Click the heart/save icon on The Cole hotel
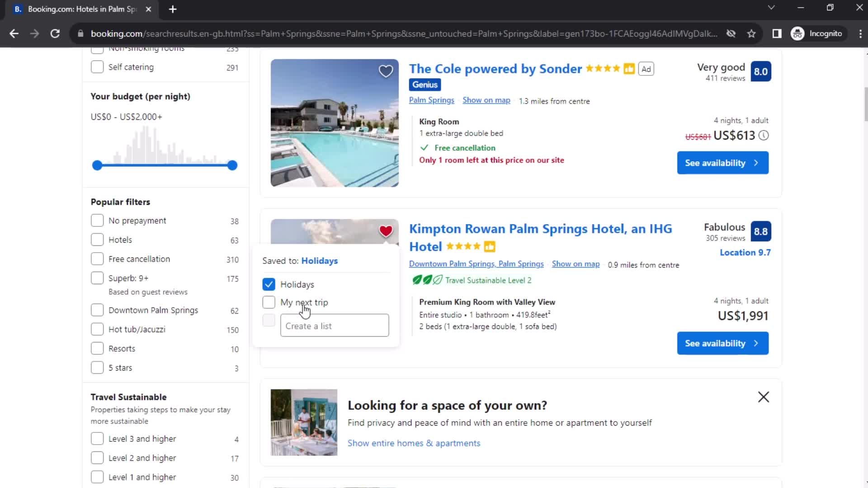Viewport: 868px width, 488px height. (x=386, y=71)
